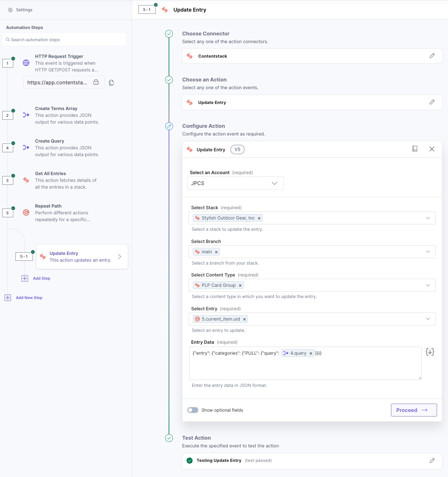
Task: Open the Select Entry dropdown
Action: [x=428, y=319]
